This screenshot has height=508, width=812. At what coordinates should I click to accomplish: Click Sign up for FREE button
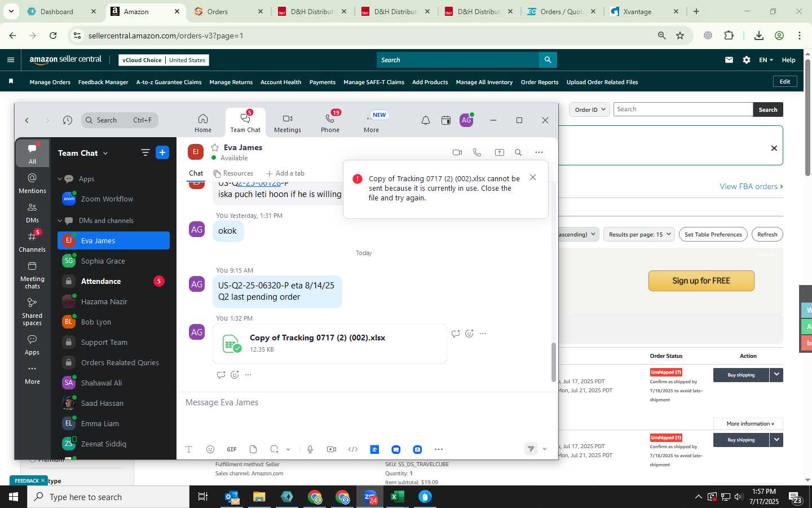[x=701, y=281]
